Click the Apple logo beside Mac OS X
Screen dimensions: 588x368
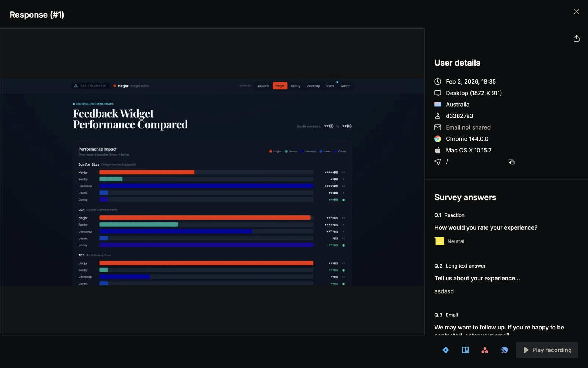pos(438,150)
